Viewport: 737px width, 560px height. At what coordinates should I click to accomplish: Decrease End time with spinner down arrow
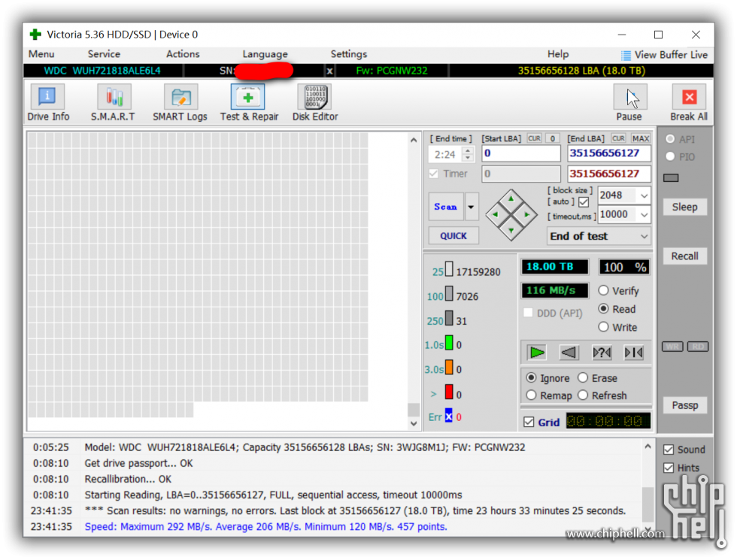(x=468, y=158)
